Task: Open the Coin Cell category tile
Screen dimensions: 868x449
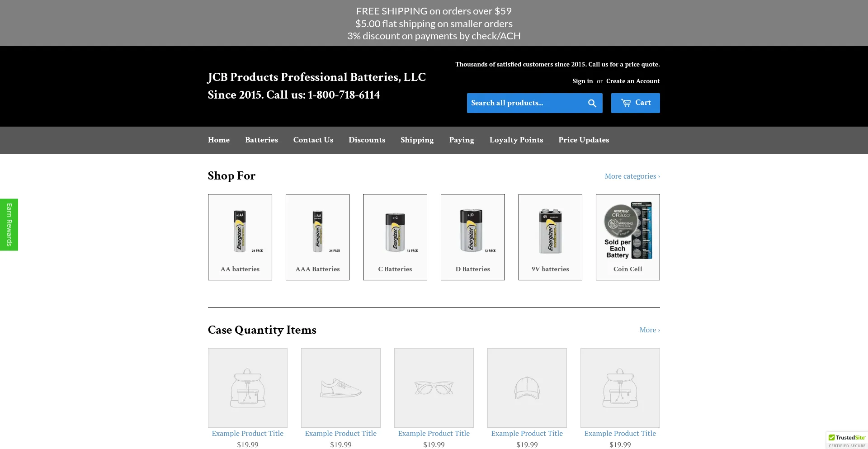Action: (x=627, y=237)
